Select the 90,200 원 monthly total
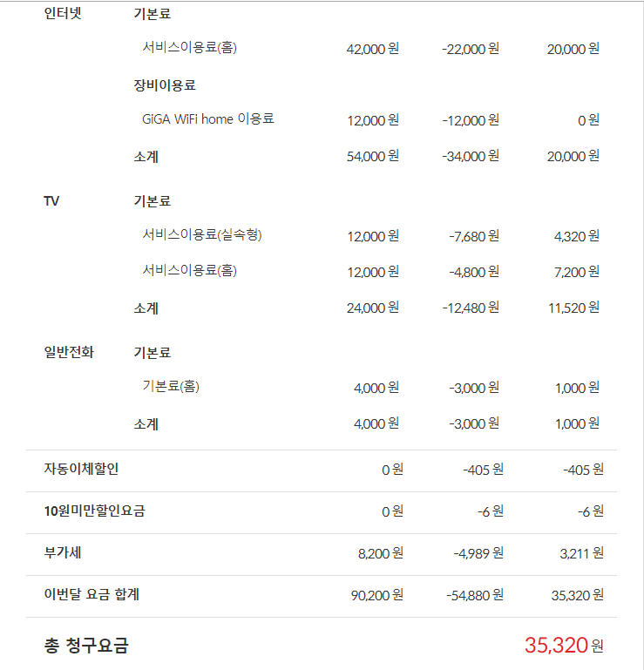Viewport: 644px width, 670px height. point(376,596)
